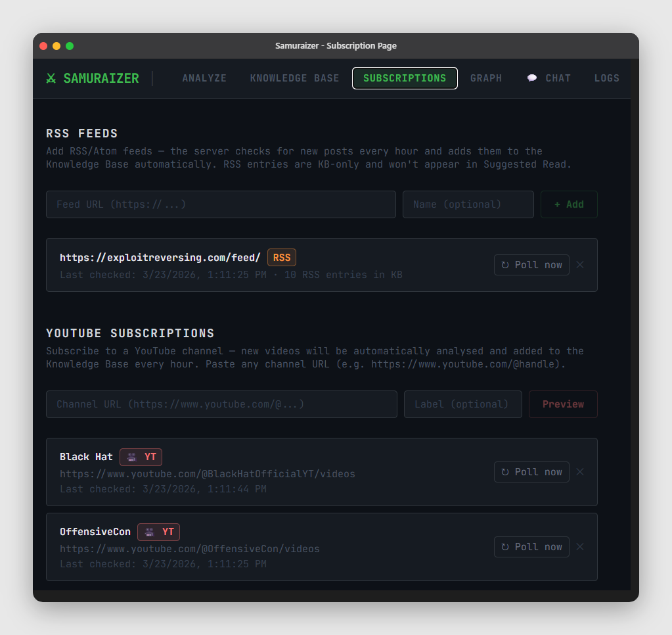Switch to the Knowledge Base tab
This screenshot has width=672, height=635.
pos(294,78)
